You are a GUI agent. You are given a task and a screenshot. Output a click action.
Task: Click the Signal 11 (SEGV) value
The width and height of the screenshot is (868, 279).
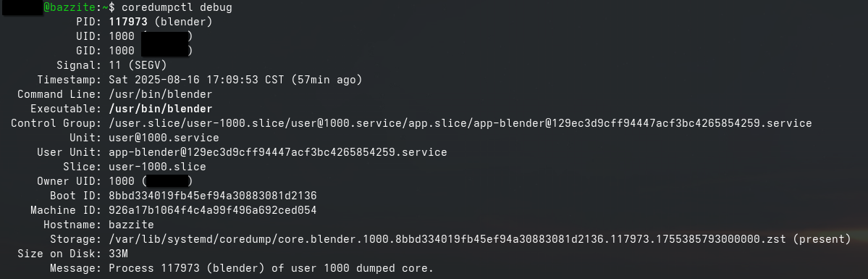138,65
